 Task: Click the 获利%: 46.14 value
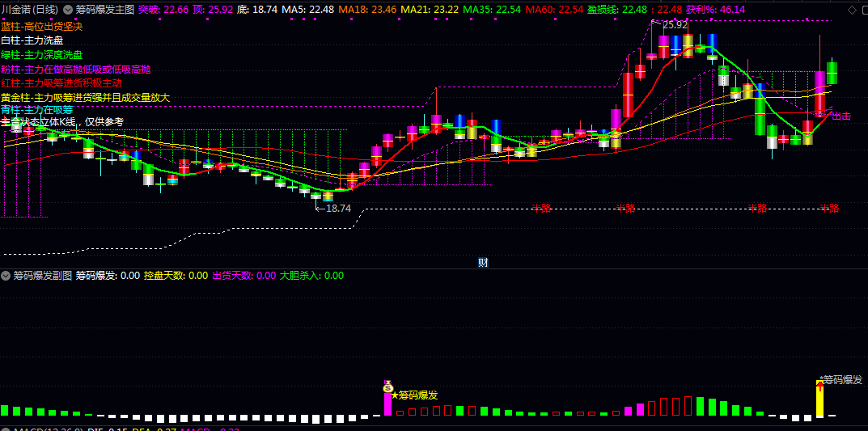[715, 10]
